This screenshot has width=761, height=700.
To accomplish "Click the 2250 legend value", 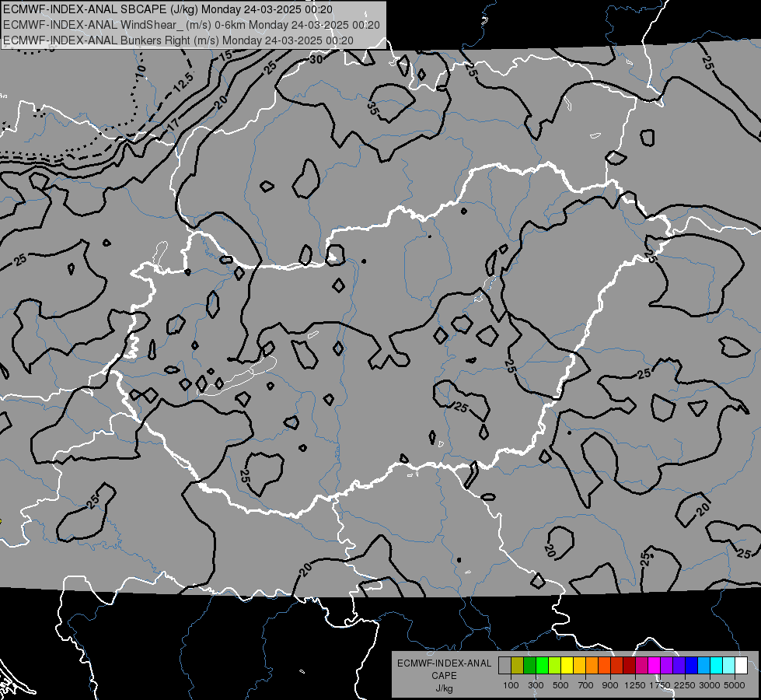I will pyautogui.click(x=685, y=685).
